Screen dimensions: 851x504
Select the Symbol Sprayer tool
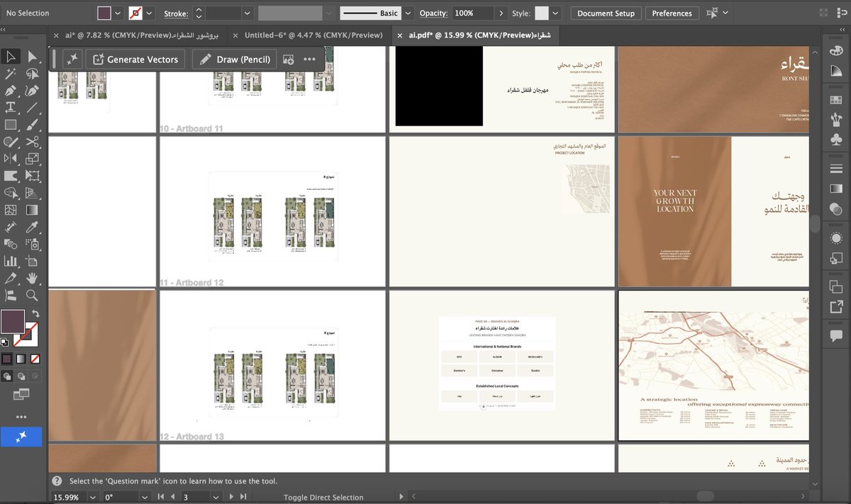point(33,244)
